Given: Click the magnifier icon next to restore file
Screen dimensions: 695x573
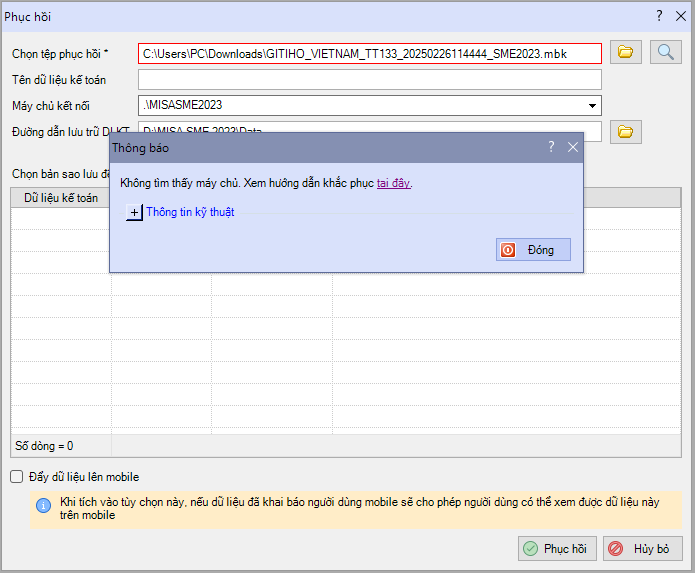Looking at the screenshot, I should [x=665, y=52].
